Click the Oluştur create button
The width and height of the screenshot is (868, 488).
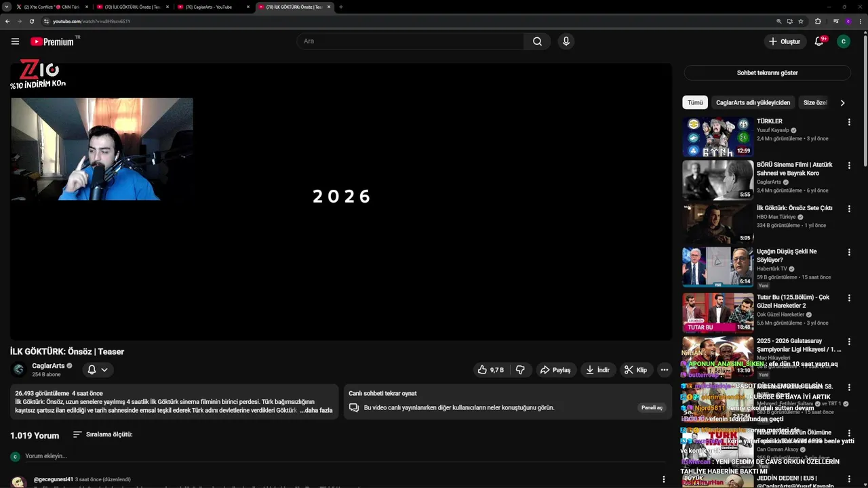click(x=784, y=41)
